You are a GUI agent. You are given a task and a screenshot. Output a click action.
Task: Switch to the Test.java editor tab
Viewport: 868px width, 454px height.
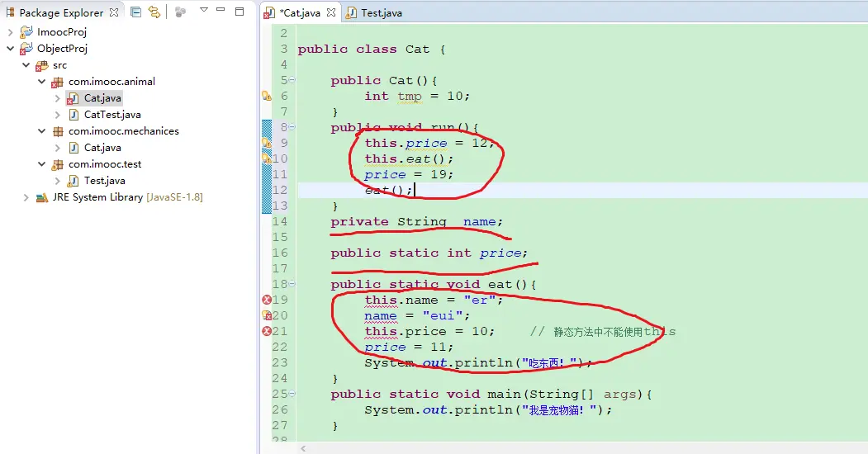(381, 13)
